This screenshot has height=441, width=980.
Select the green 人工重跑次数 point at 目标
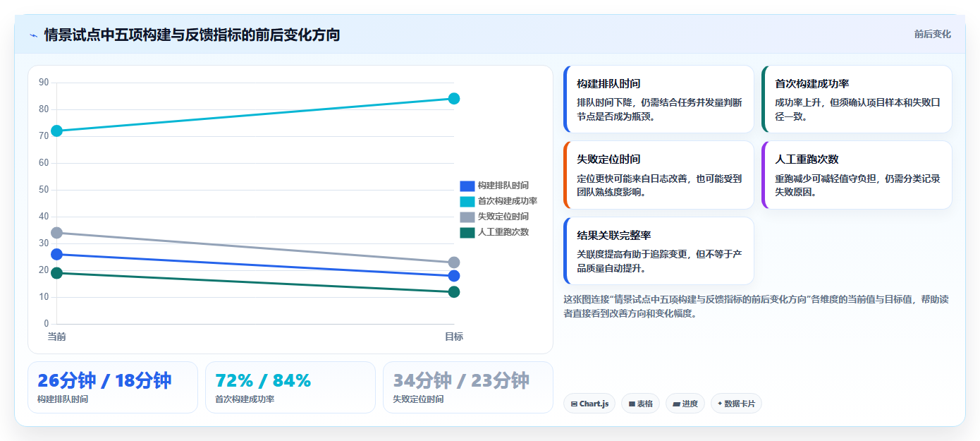pos(454,292)
